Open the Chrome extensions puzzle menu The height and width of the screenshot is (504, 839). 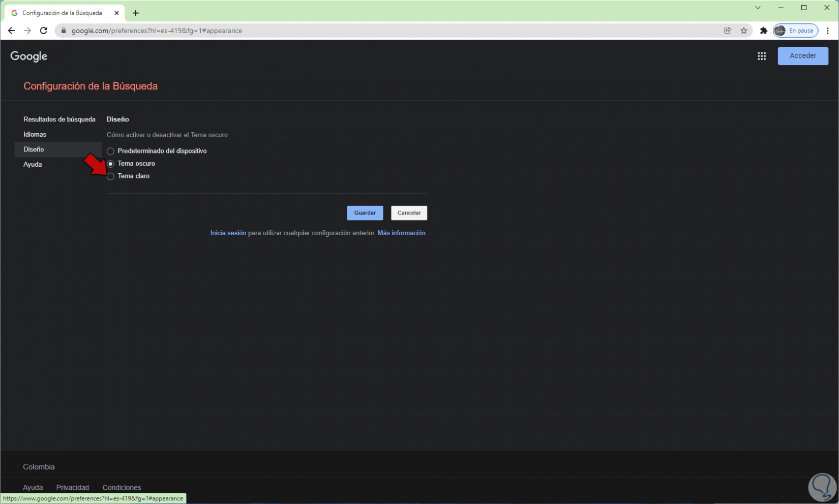point(763,30)
